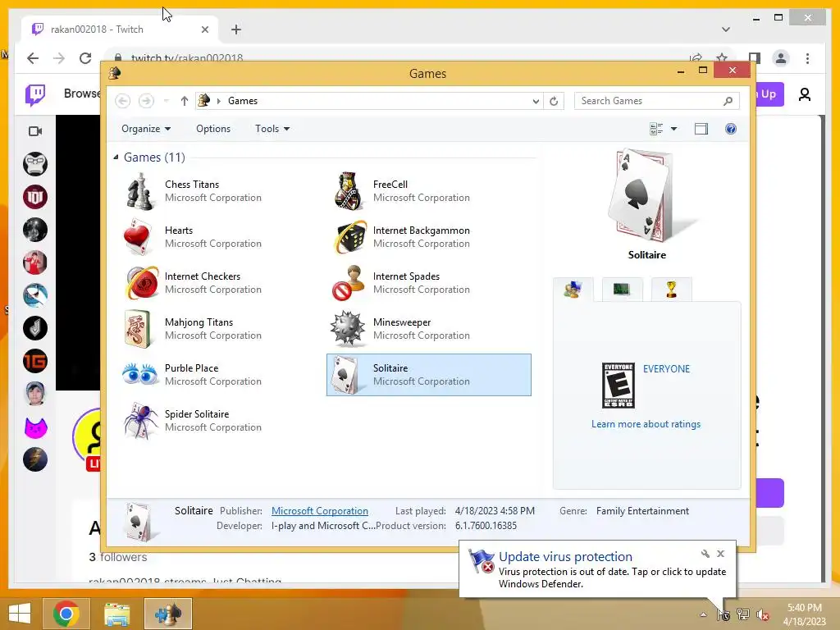Select the Internet Checkers game icon

pyautogui.click(x=141, y=282)
